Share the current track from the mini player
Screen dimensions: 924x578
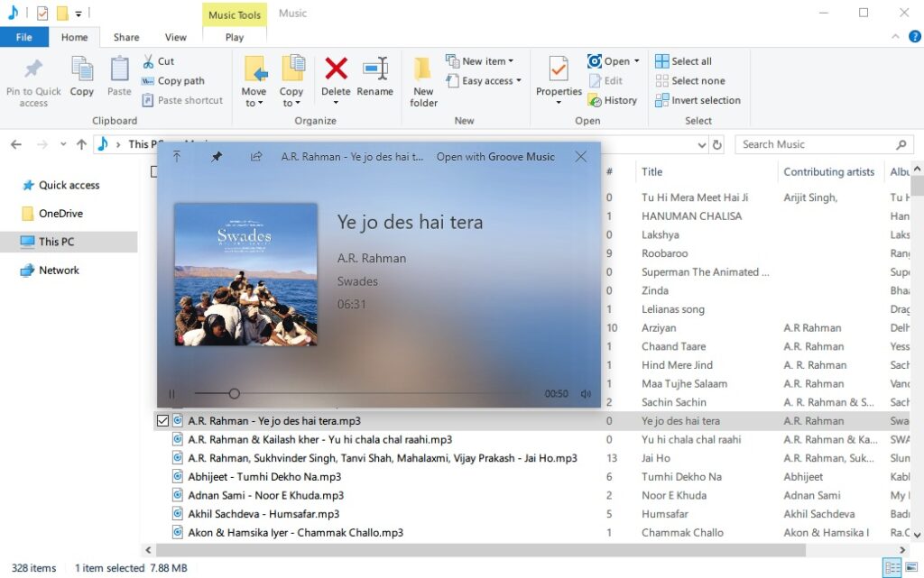(x=256, y=156)
